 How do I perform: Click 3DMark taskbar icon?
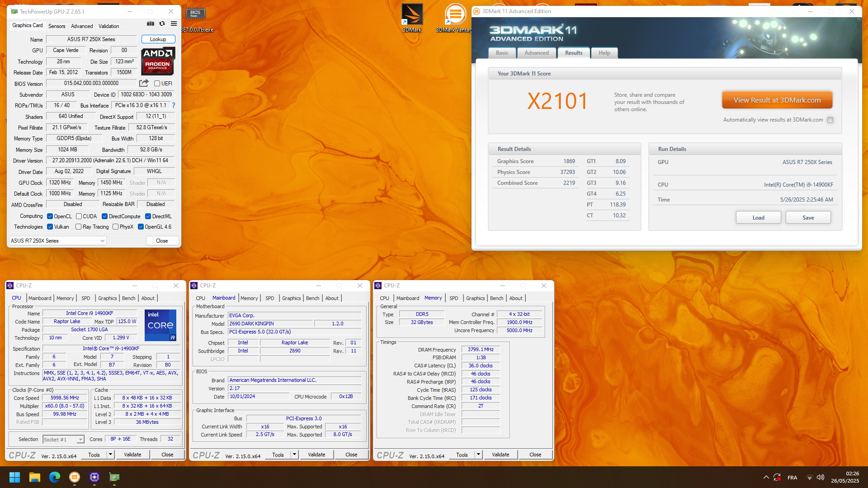[75, 477]
